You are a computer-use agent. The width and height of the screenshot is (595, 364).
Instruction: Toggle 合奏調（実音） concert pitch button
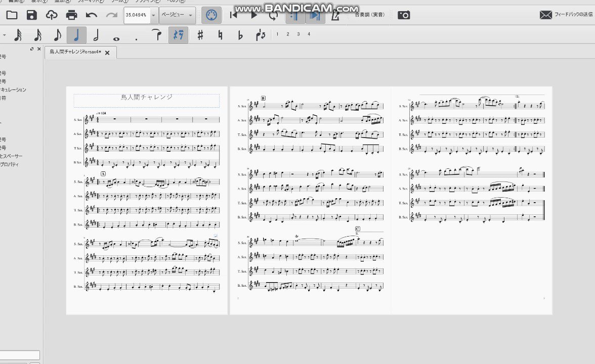(369, 15)
